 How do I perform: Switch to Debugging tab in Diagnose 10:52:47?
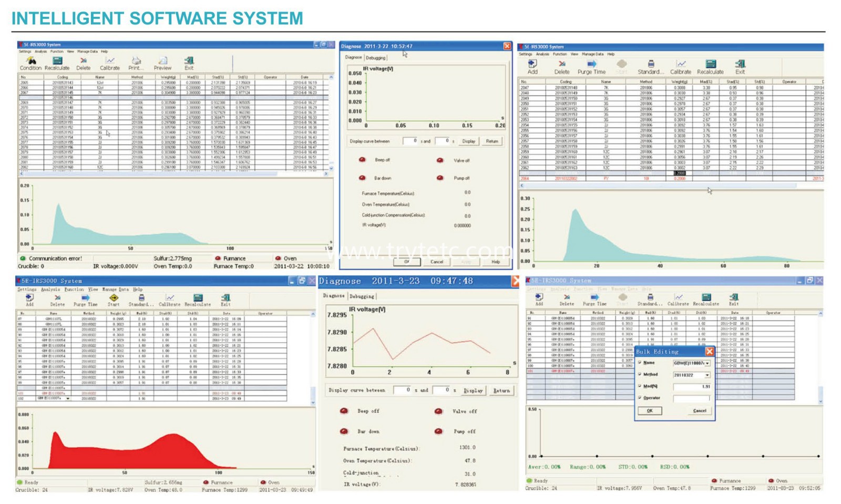pyautogui.click(x=376, y=58)
